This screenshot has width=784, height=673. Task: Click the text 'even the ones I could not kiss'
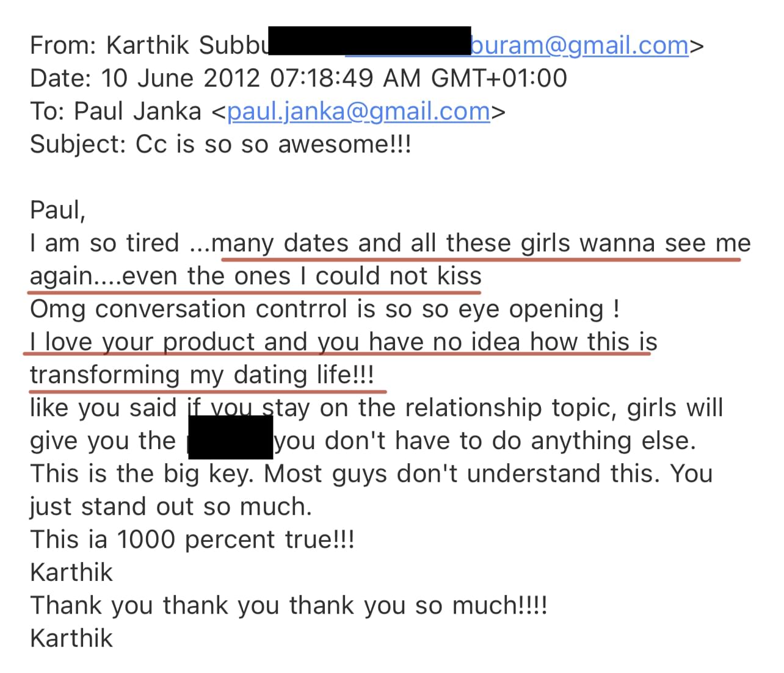click(x=302, y=276)
